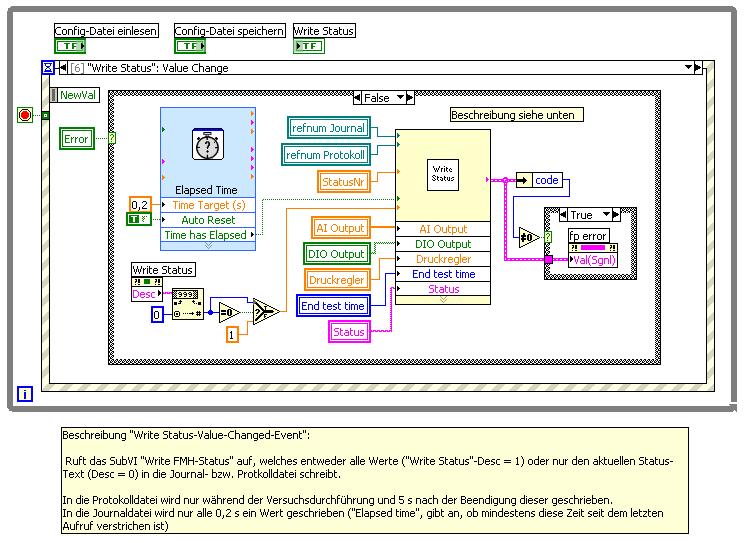
Task: Select the Config-Datei einlesen boolean terminal
Action: [x=70, y=46]
